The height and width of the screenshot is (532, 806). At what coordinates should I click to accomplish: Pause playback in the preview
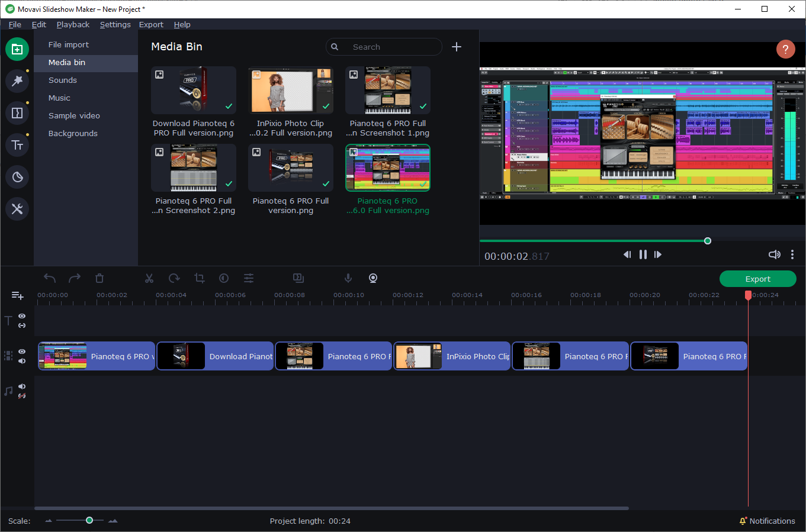click(x=643, y=254)
